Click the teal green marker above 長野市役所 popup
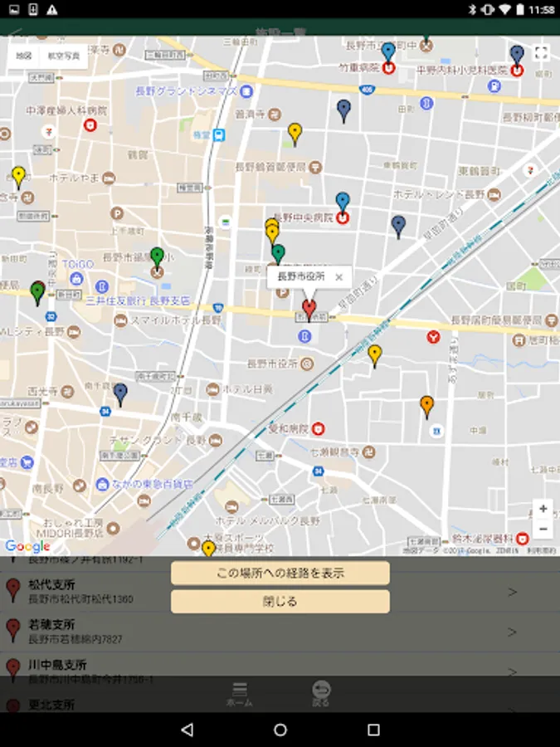The height and width of the screenshot is (747, 560). (279, 254)
